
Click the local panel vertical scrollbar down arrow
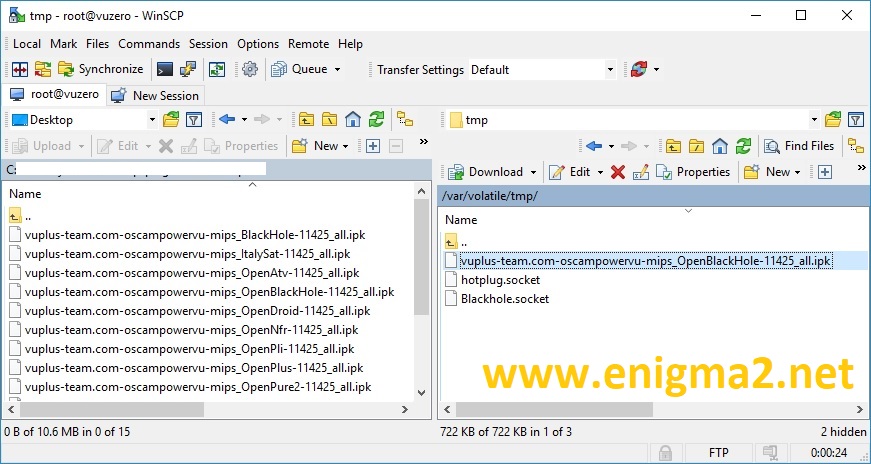point(422,393)
